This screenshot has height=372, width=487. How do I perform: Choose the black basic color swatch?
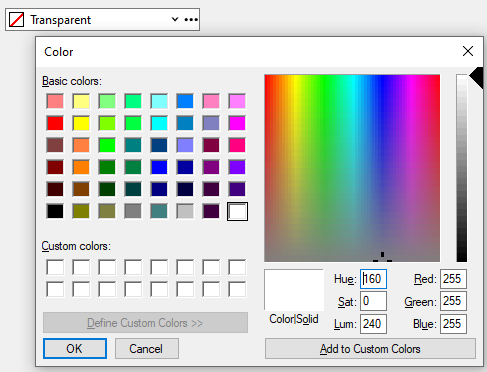pos(55,211)
